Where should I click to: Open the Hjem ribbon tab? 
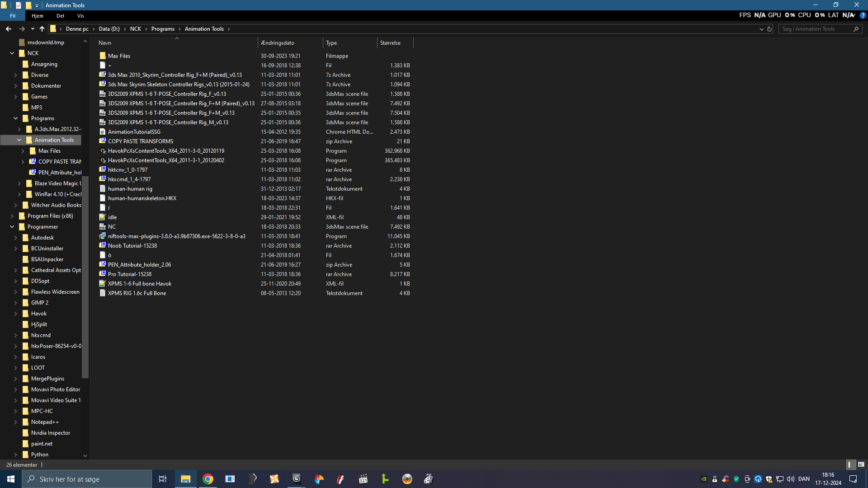click(x=38, y=16)
